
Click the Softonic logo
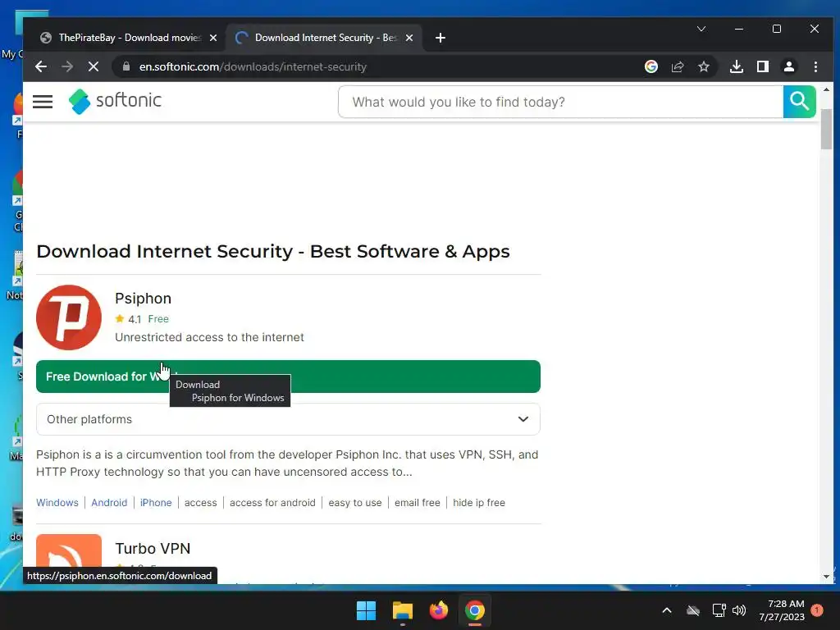point(115,101)
